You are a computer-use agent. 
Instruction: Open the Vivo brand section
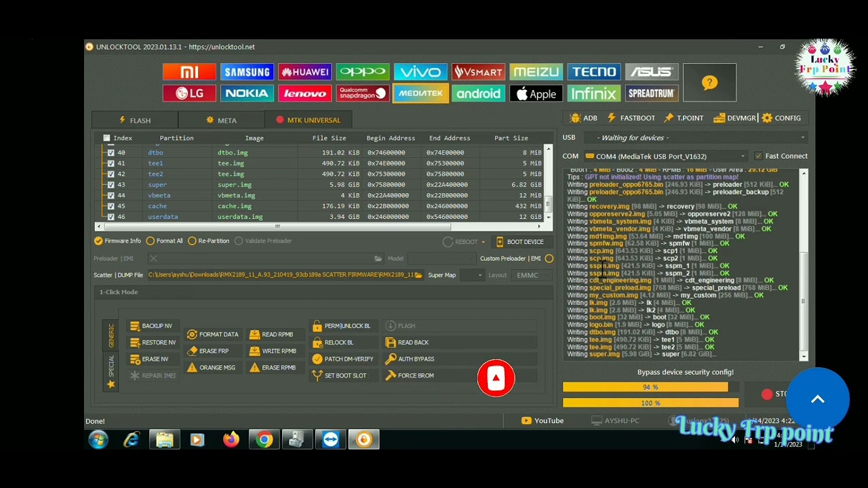click(420, 72)
